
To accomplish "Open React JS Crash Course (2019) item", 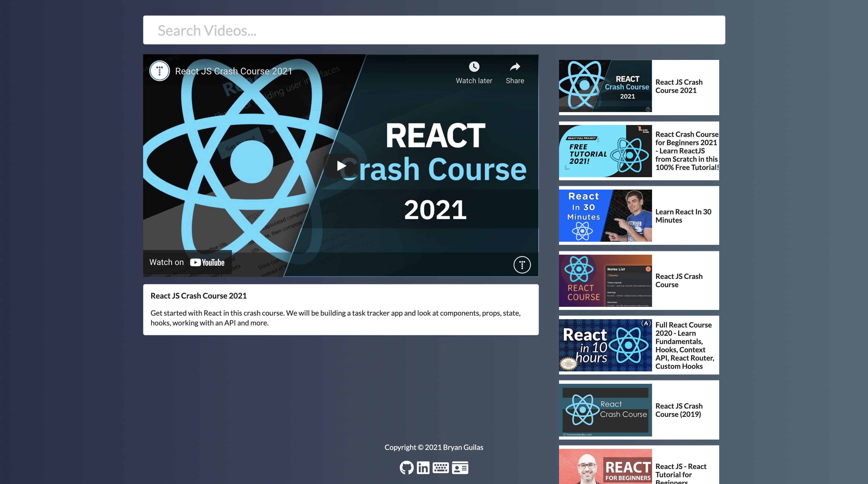I will 679,410.
